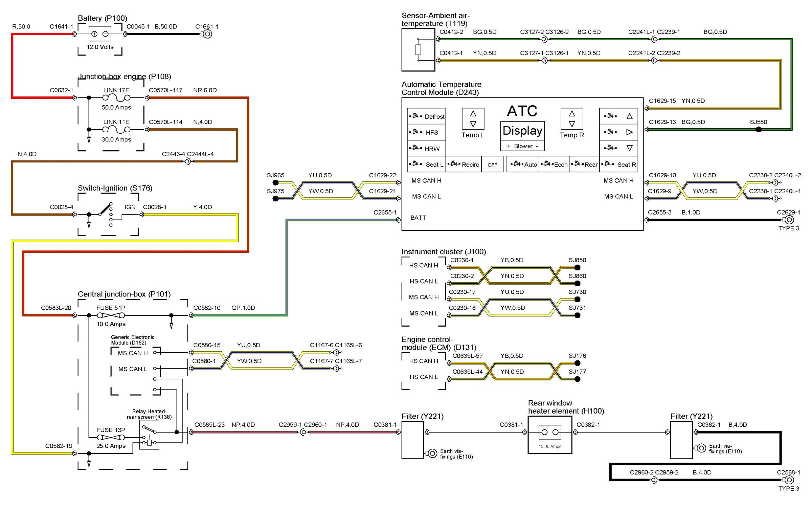Click the FUSE 51P fuse symbol
The width and height of the screenshot is (812, 510).
click(x=111, y=315)
